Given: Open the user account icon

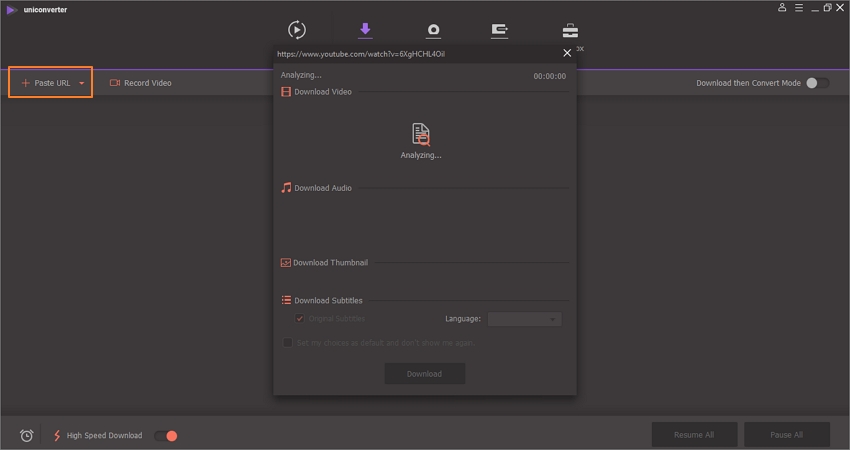Looking at the screenshot, I should 782,8.
